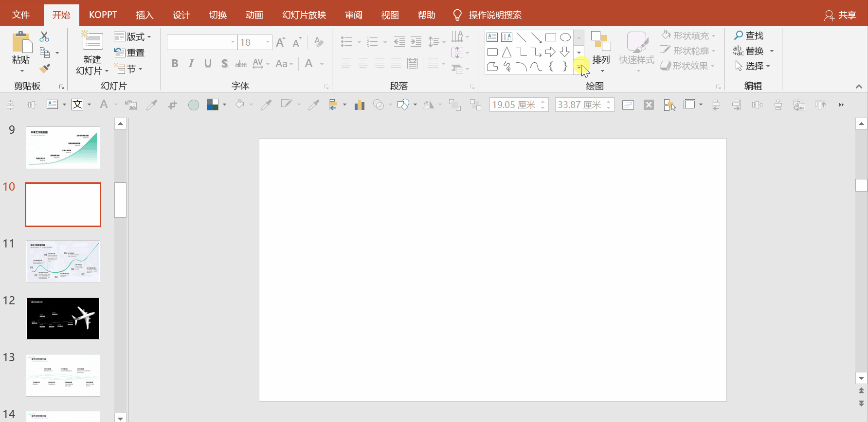Screen dimensions: 868x422
Task: Switch to the View (视图) tab
Action: (390, 15)
